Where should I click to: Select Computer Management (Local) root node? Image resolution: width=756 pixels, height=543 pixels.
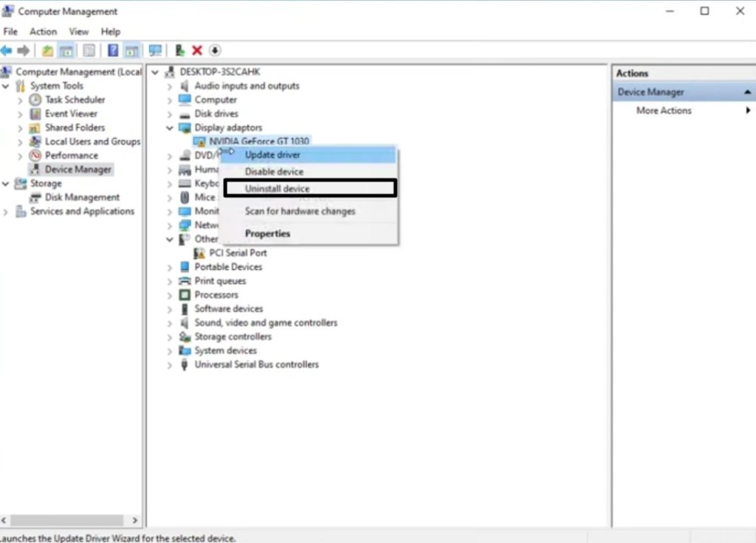coord(78,72)
